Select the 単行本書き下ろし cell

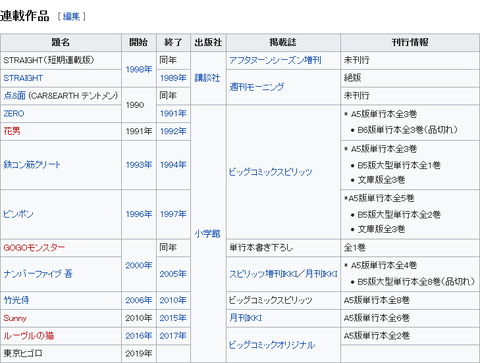pyautogui.click(x=283, y=248)
